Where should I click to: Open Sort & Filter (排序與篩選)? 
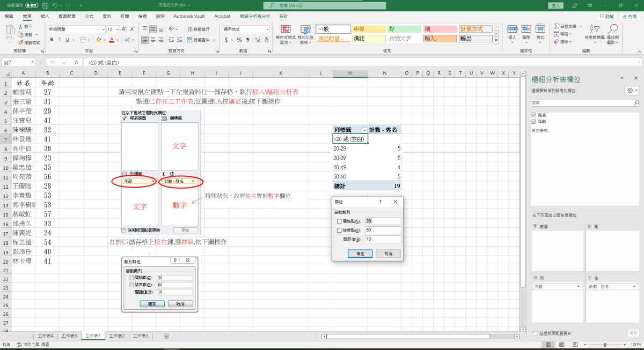[596, 34]
